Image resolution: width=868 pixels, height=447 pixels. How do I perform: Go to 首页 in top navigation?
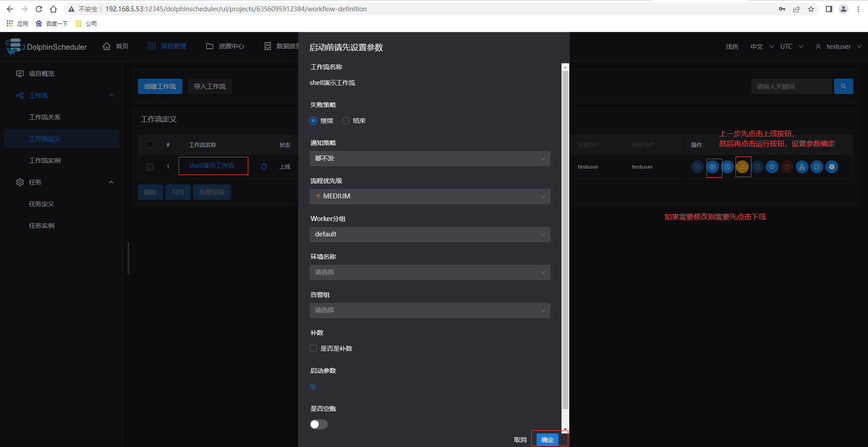click(116, 46)
